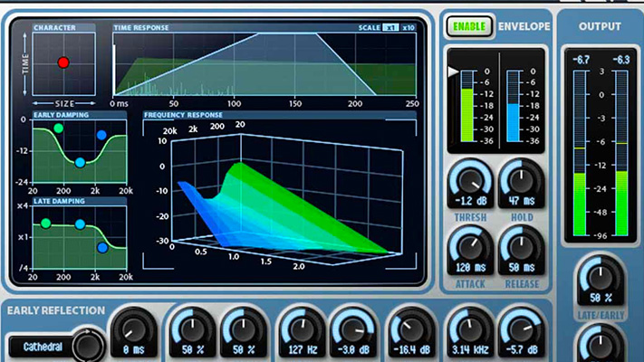
Task: Click the white threshold marker on envelope meter
Action: click(x=454, y=71)
